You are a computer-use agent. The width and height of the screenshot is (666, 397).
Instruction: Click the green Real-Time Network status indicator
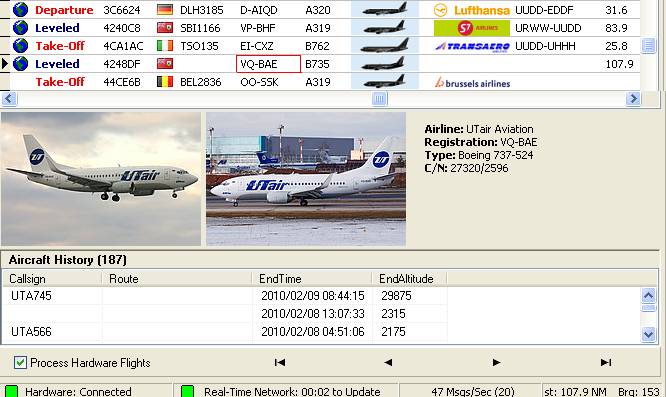(187, 391)
